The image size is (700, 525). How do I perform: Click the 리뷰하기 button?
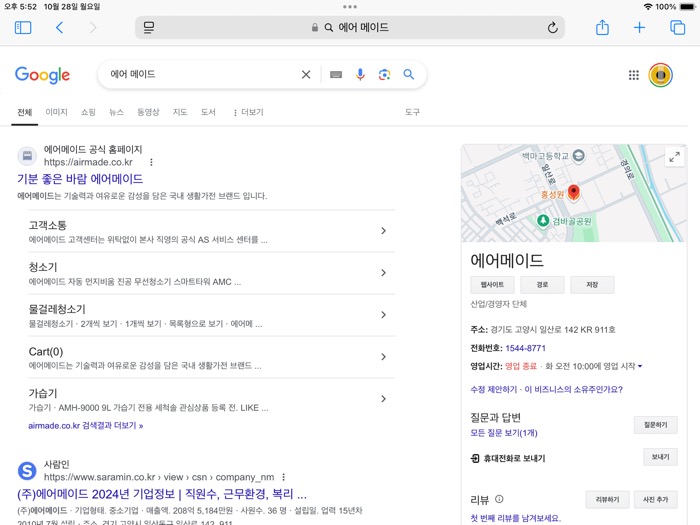pos(608,500)
